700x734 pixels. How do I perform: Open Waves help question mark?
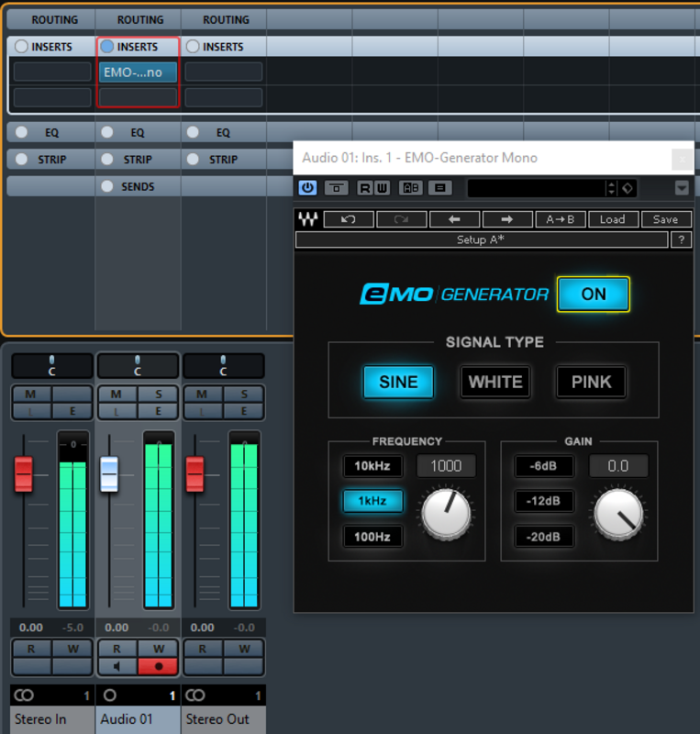(x=682, y=240)
